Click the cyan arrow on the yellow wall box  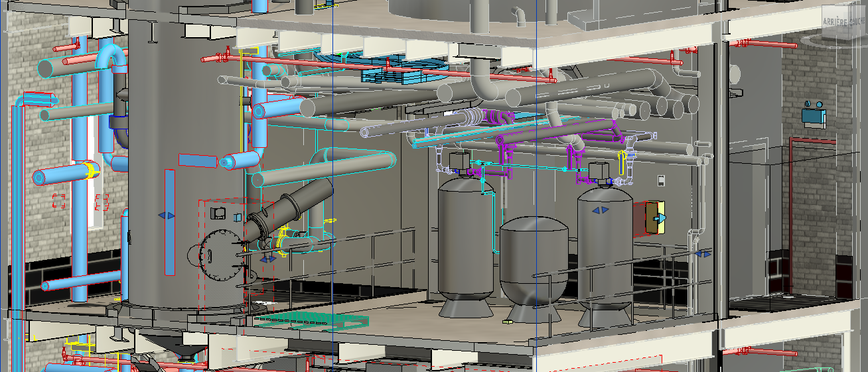pos(660,218)
